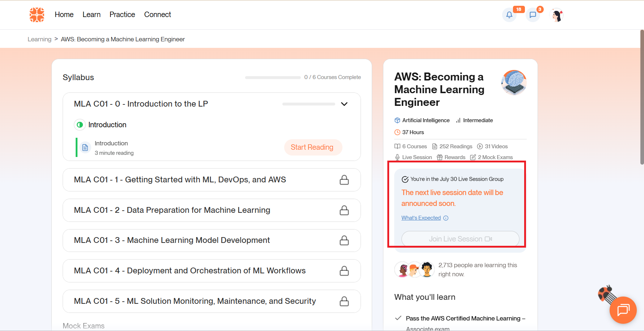Image resolution: width=644 pixels, height=331 pixels.
Task: Open the What's Expected link
Action: [421, 218]
